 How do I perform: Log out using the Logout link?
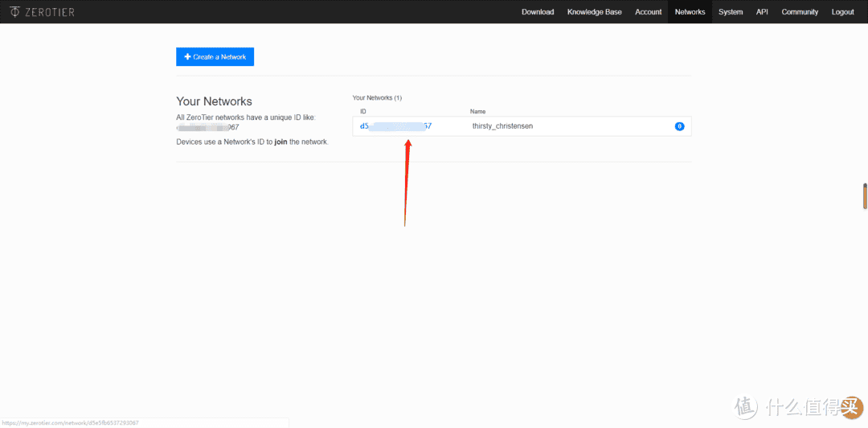point(842,11)
